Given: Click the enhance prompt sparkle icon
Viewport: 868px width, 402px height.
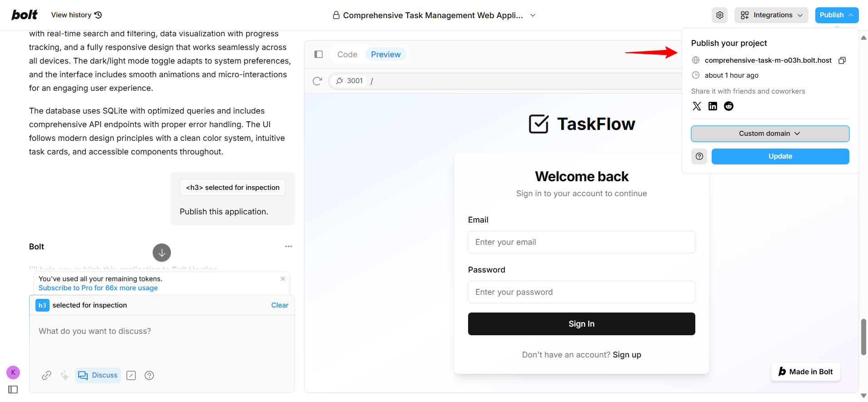Looking at the screenshot, I should click(65, 375).
